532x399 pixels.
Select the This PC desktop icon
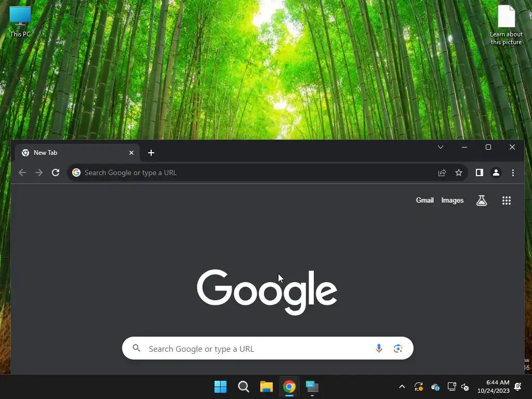click(x=20, y=22)
